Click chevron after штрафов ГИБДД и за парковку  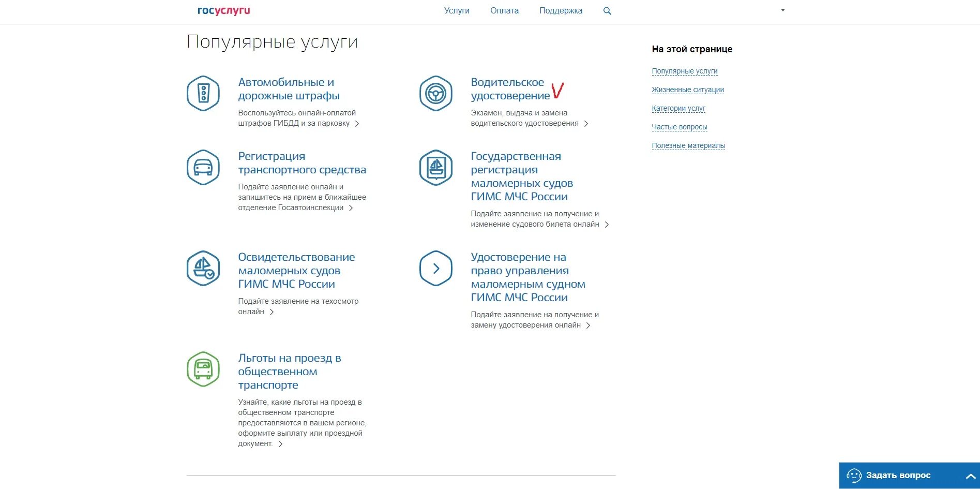[x=357, y=124]
